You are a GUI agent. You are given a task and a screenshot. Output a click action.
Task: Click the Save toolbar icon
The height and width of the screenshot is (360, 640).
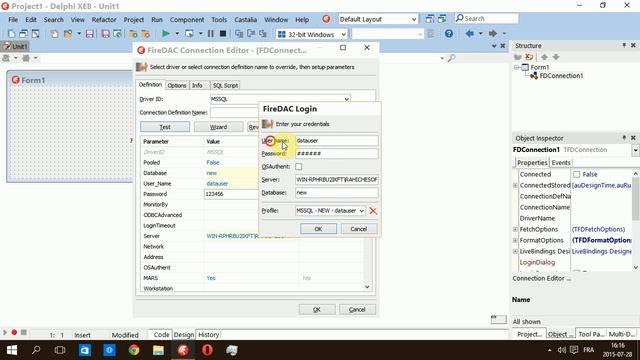90,34
